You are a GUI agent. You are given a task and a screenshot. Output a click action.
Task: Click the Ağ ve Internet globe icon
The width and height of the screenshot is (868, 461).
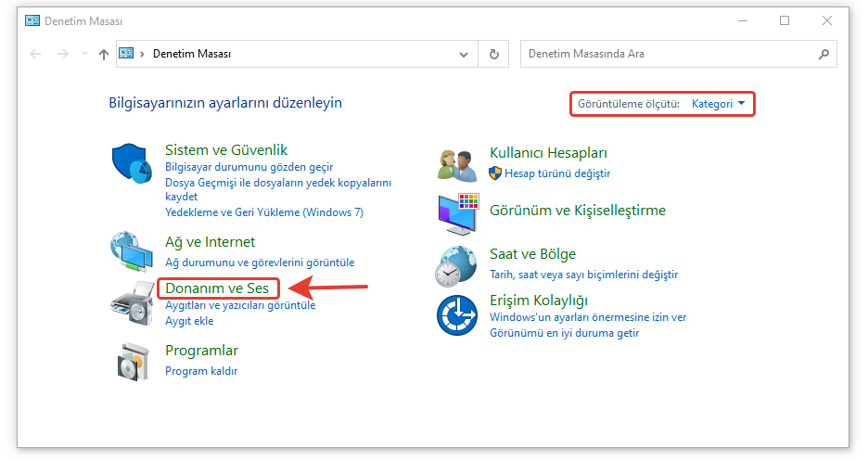(132, 251)
